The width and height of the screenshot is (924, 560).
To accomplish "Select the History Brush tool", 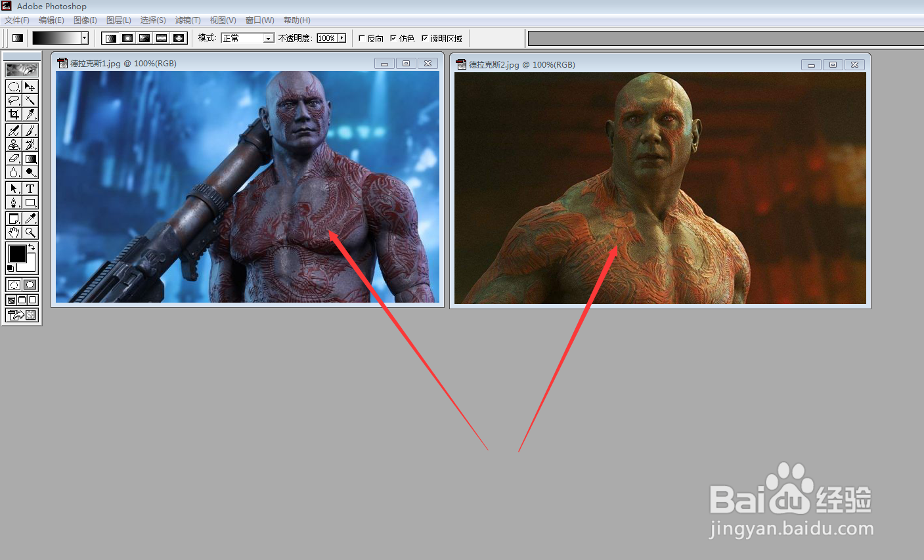I will [30, 144].
